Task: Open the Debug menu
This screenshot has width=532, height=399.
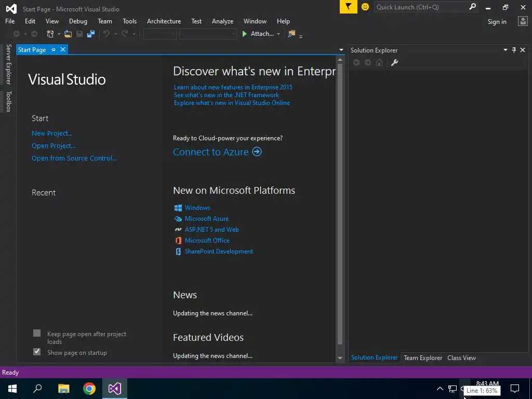Action: pos(78,21)
